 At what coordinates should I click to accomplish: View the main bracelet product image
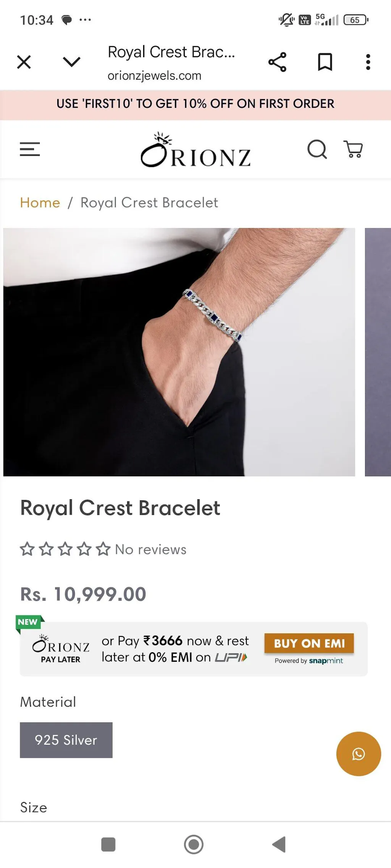click(x=179, y=352)
